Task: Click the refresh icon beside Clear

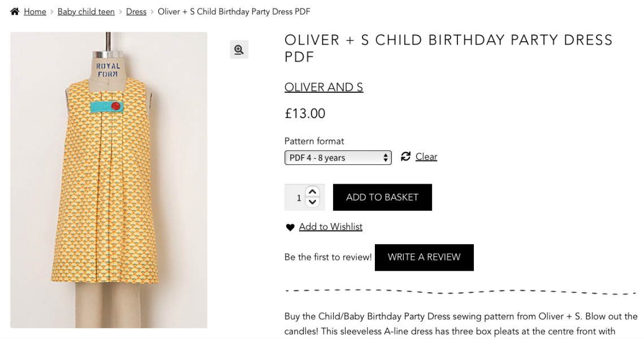Action: (405, 157)
